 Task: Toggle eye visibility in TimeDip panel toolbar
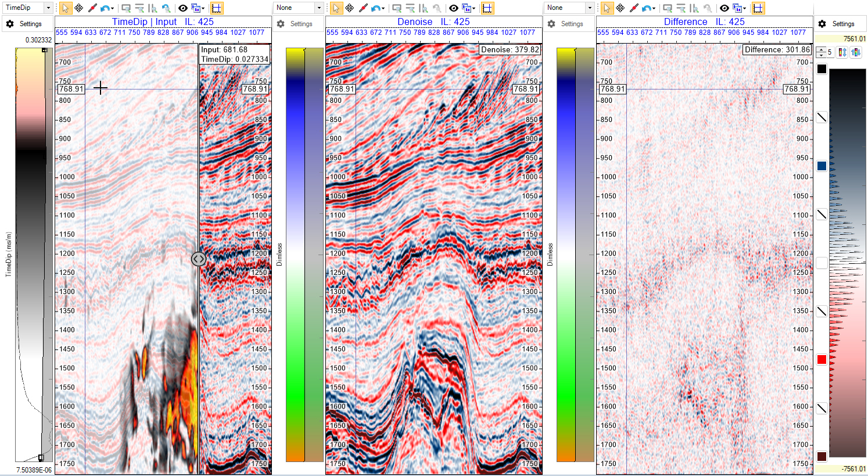182,8
